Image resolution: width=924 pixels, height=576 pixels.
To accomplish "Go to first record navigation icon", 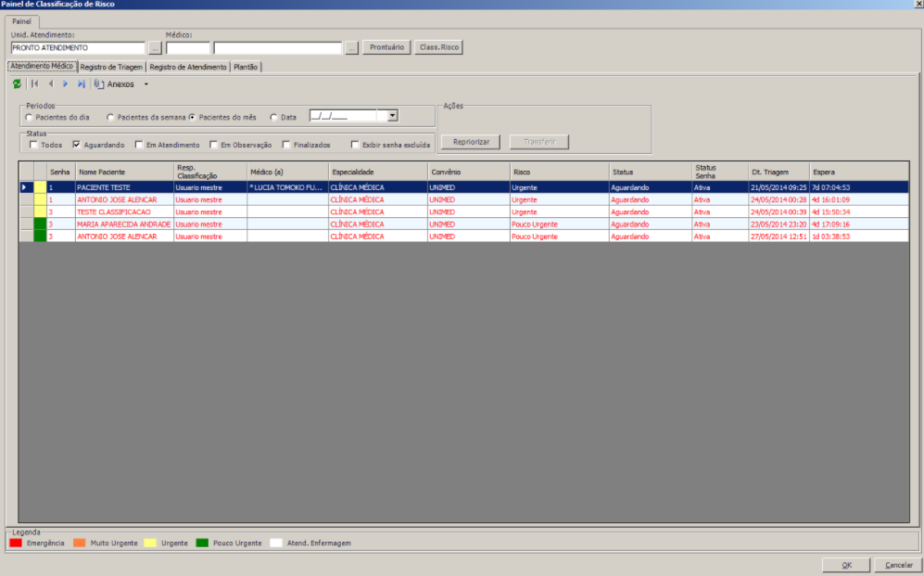I will tap(35, 84).
